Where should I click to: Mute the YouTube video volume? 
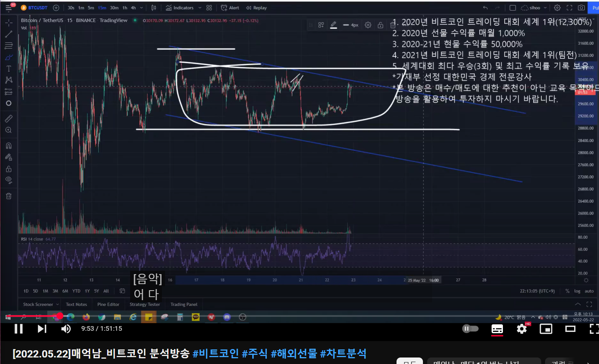[66, 329]
